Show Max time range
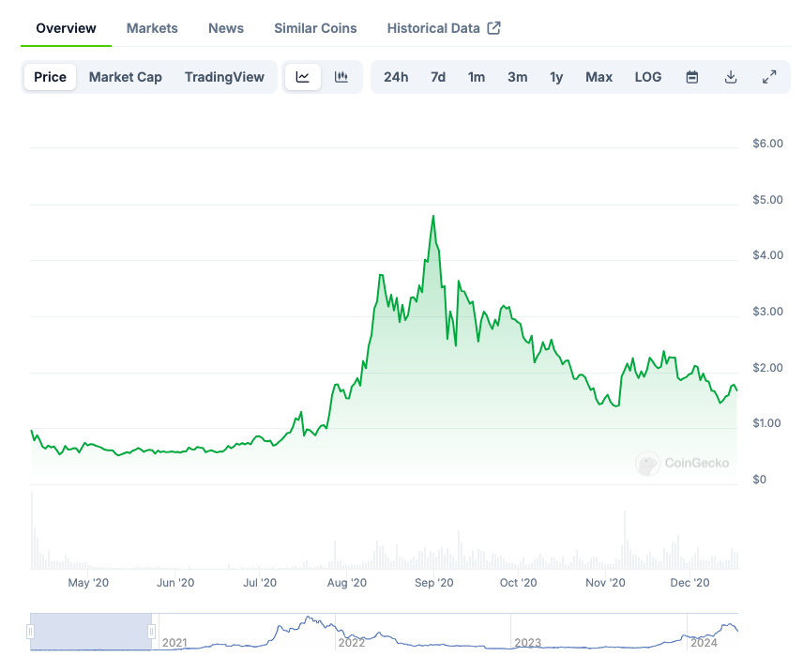This screenshot has width=803, height=672. [598, 77]
